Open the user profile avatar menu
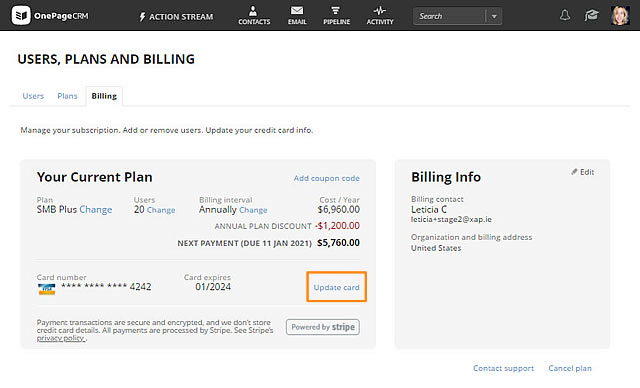The image size is (640, 388). coord(620,16)
